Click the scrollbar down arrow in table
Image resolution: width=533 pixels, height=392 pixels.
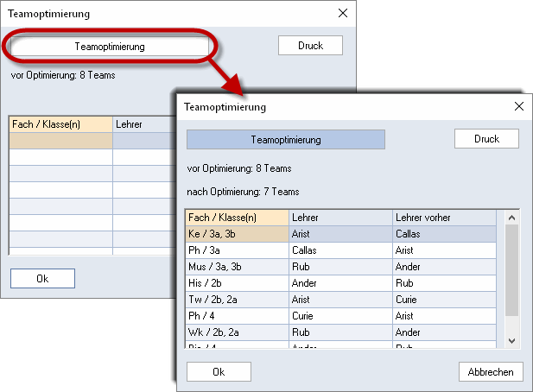point(511,341)
